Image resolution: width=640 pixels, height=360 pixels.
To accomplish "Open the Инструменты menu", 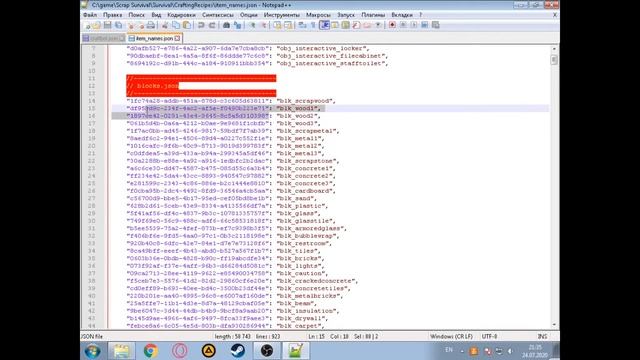I will coord(282,15).
